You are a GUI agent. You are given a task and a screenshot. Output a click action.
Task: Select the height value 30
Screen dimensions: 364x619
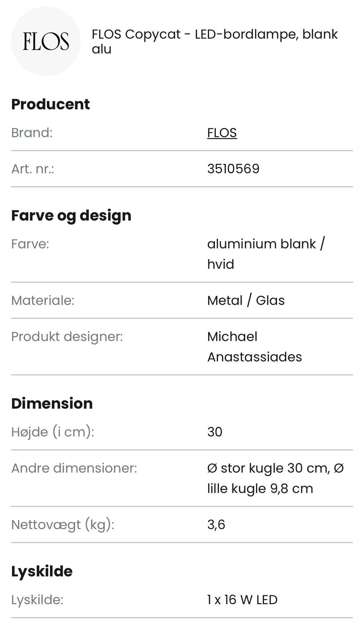215,432
